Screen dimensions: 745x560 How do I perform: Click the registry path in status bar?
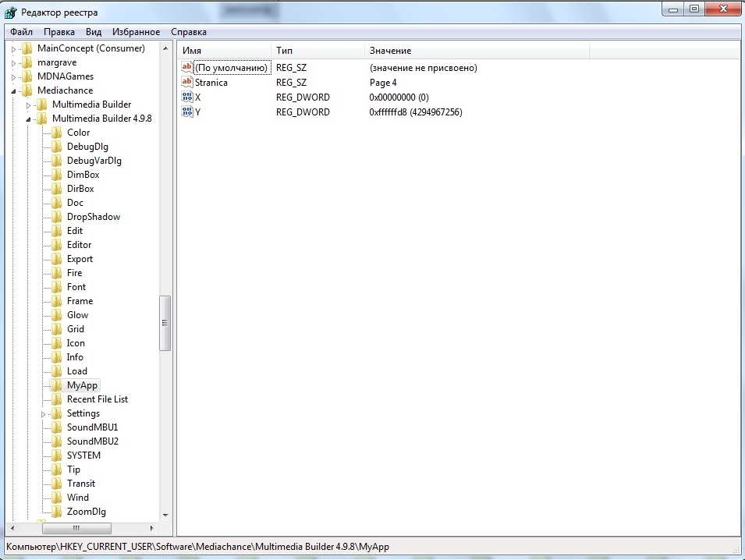(x=197, y=546)
